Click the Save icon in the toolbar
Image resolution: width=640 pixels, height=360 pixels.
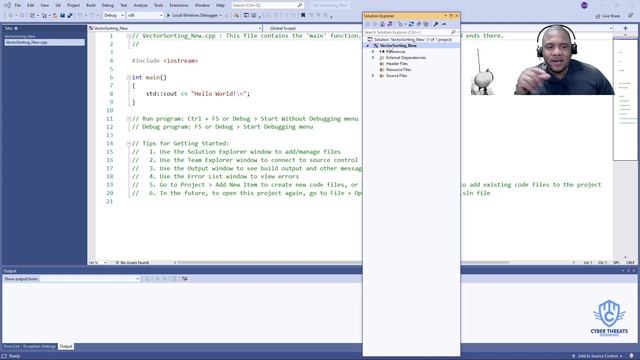(x=62, y=16)
